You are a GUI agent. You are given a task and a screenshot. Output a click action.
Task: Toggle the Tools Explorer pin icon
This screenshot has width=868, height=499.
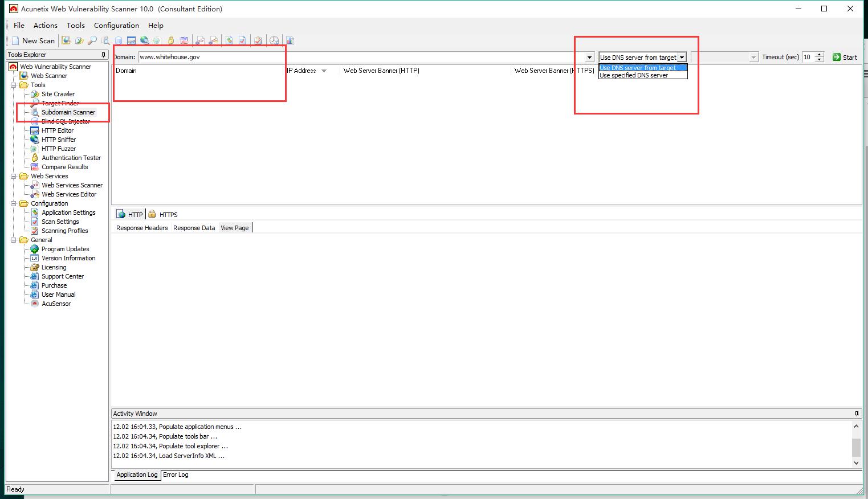pos(103,55)
